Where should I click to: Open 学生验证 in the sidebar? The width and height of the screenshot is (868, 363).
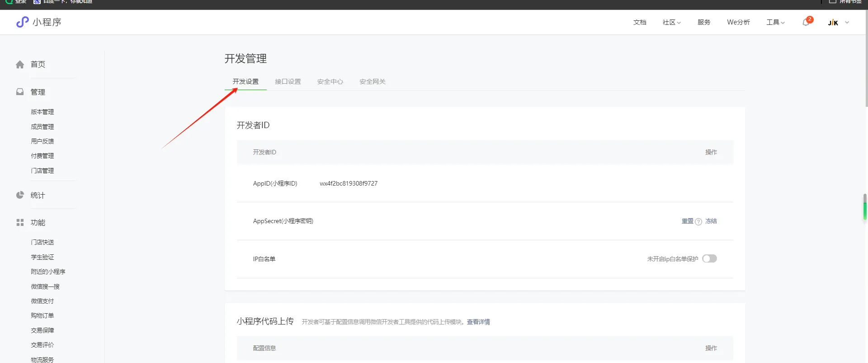[x=42, y=257]
